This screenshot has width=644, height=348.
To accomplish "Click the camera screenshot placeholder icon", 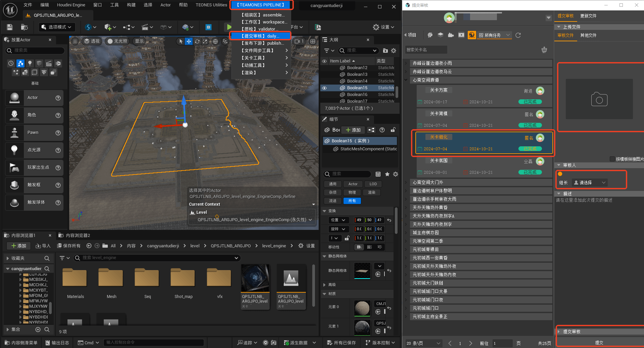I will [599, 99].
